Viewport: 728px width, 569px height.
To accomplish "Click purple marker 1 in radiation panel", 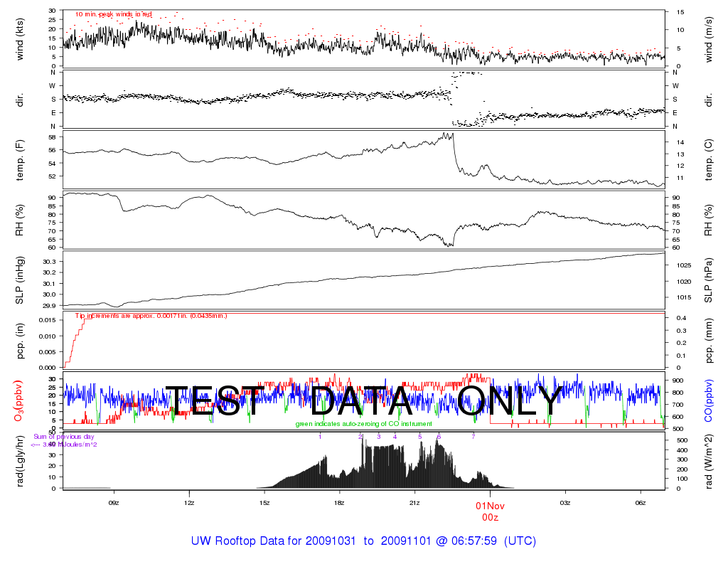I will 320,437.
